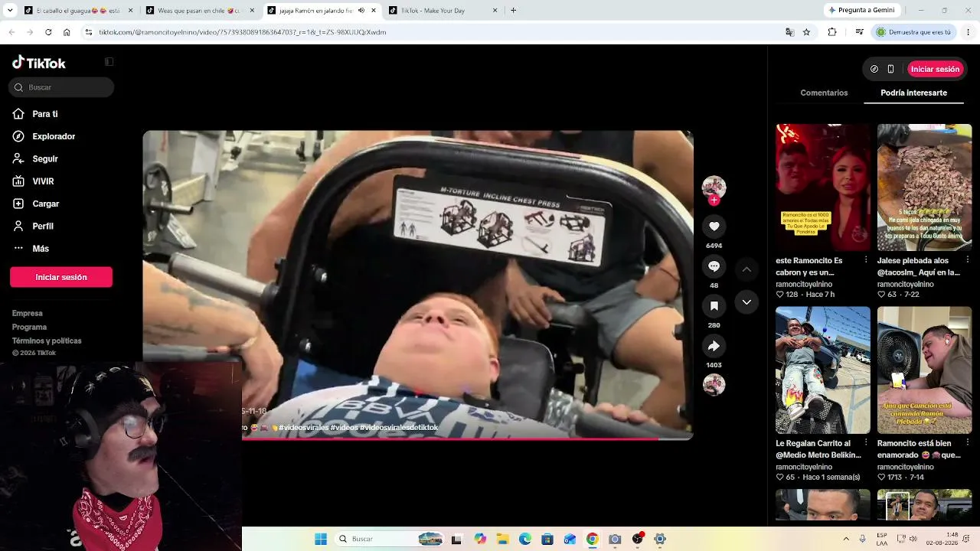Like the video with the heart icon

click(x=714, y=227)
